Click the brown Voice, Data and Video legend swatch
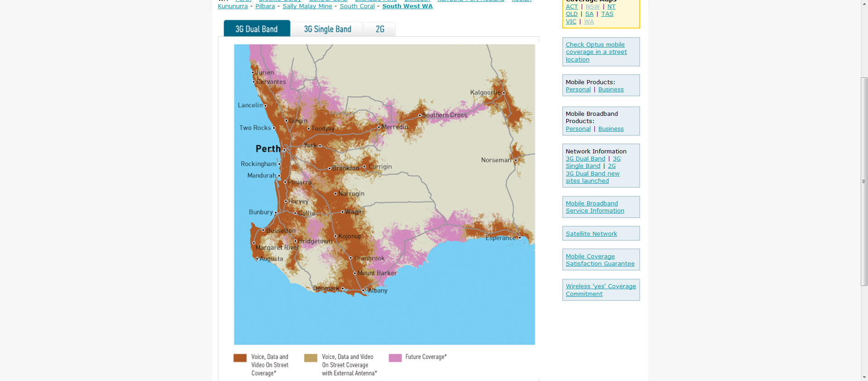 tap(240, 358)
